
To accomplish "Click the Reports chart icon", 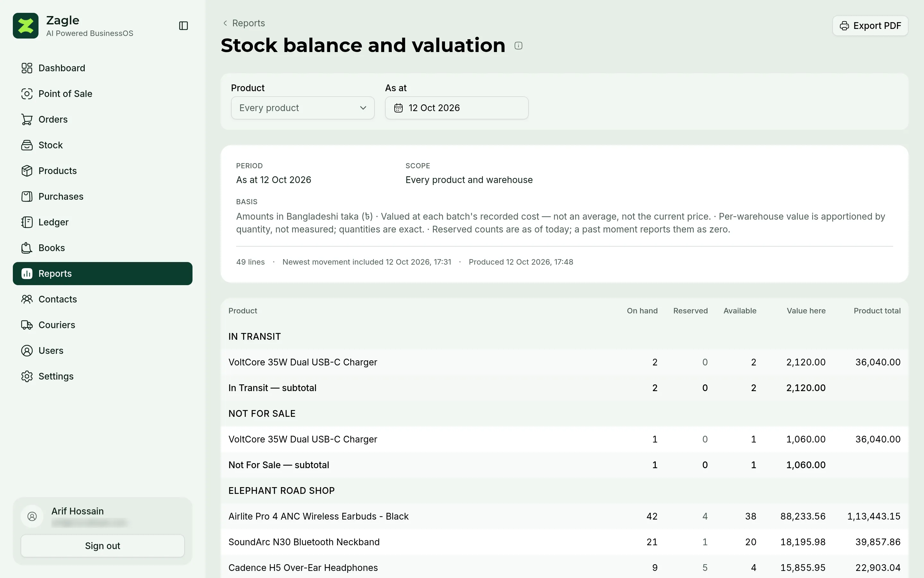I will pyautogui.click(x=27, y=273).
